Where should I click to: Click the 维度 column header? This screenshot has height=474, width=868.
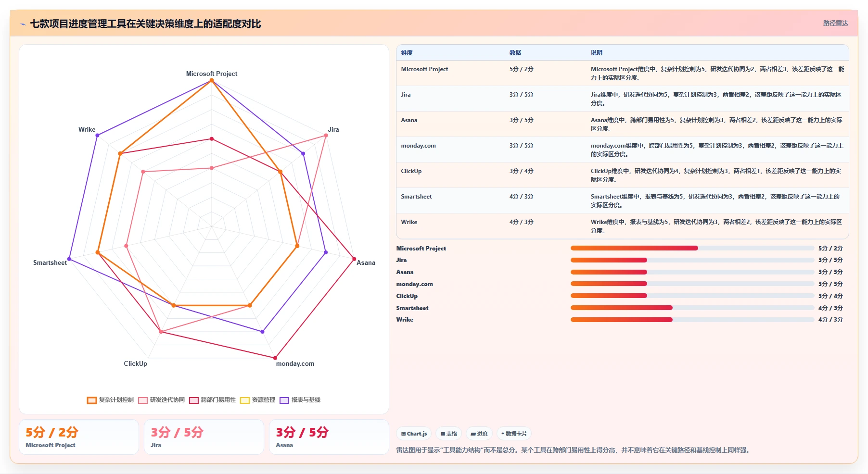pyautogui.click(x=407, y=53)
